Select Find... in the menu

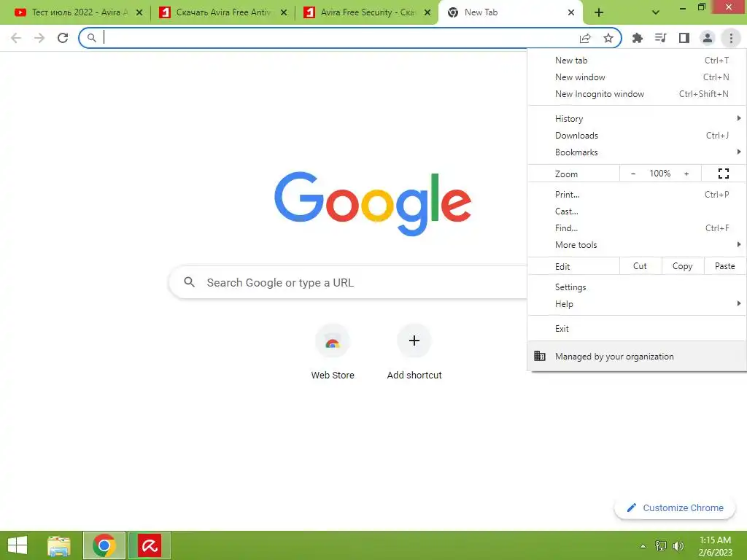pyautogui.click(x=637, y=228)
